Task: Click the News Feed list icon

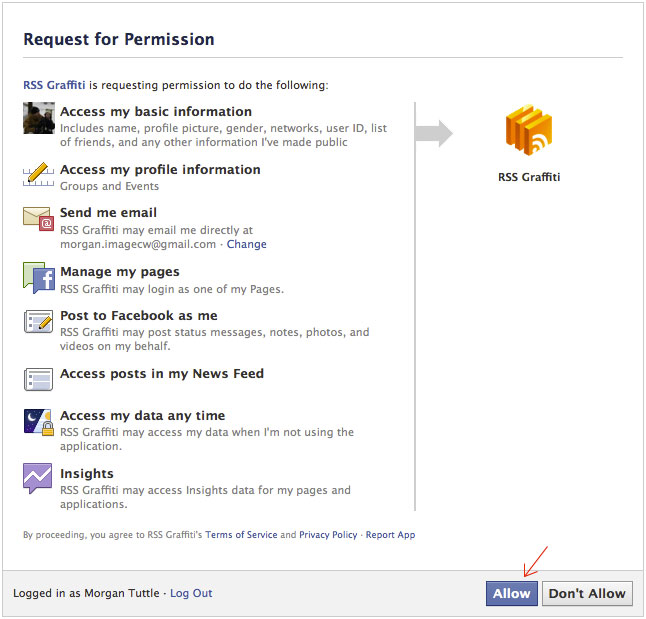Action: pos(38,379)
